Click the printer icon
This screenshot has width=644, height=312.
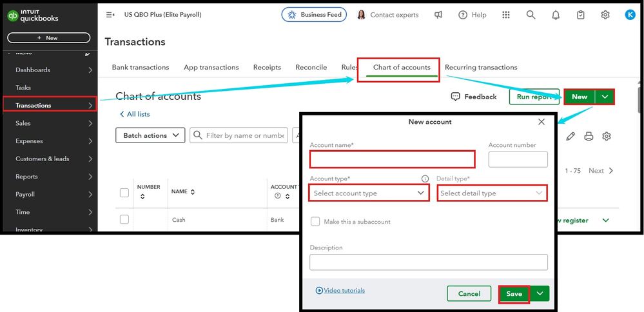tap(589, 136)
